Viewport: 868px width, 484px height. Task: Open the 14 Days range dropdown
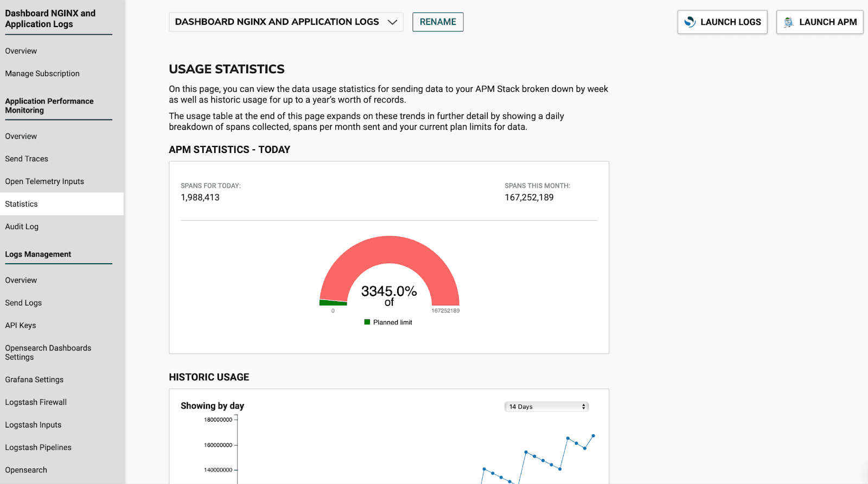tap(546, 406)
